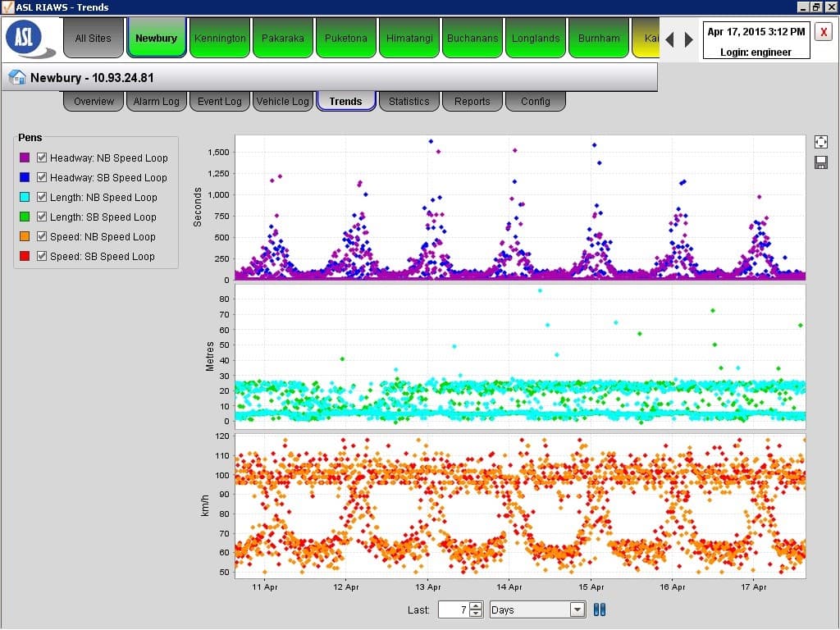Switch to the Alarm Log tab
Image resolution: width=840 pixels, height=630 pixels.
156,102
